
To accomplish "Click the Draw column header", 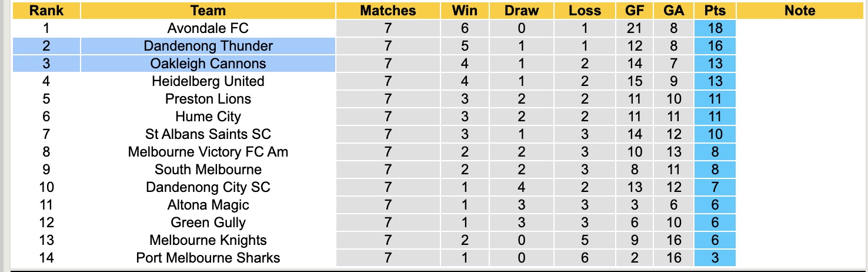I will click(x=522, y=11).
